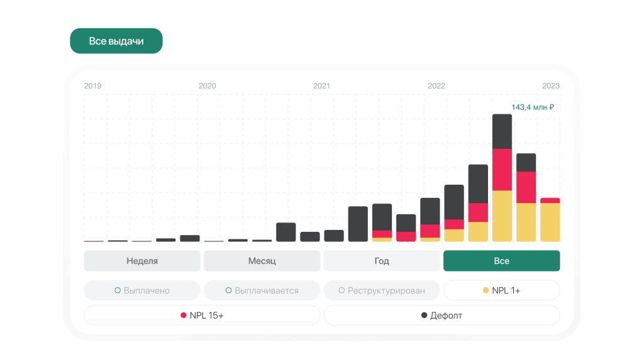This screenshot has width=644, height=362.
Task: Click the 2019 year axis label
Action: (x=93, y=86)
